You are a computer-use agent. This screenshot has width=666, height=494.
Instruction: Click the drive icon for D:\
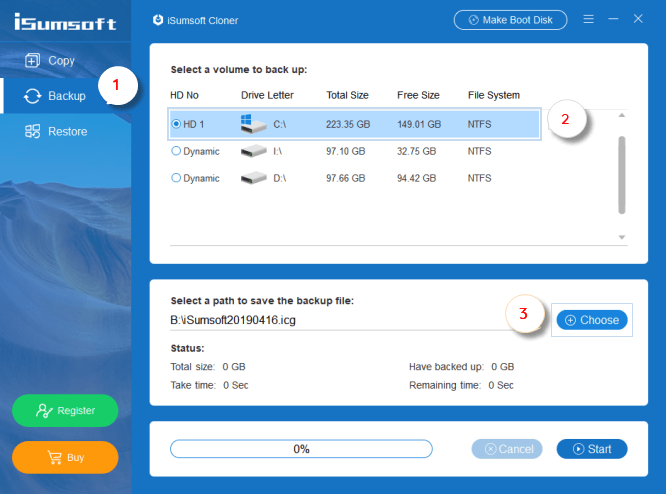pos(254,178)
